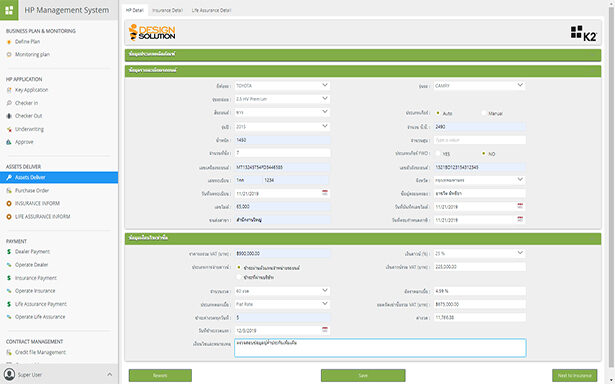Open calendar for the first 11/21/2019 date on left
615x384 pixels.
[325, 193]
